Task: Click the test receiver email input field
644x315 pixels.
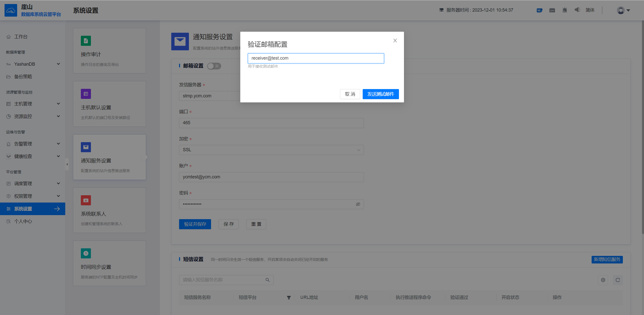Action: coord(316,58)
